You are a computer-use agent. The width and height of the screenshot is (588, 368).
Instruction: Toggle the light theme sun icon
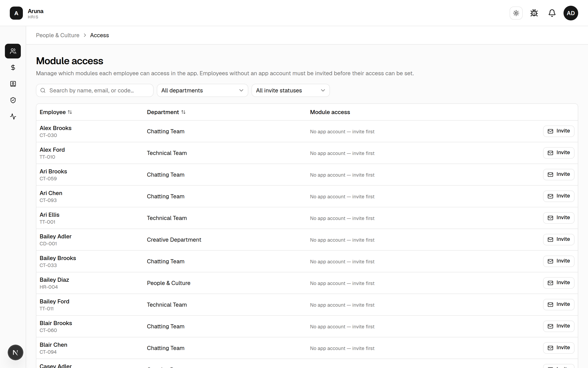click(x=516, y=13)
